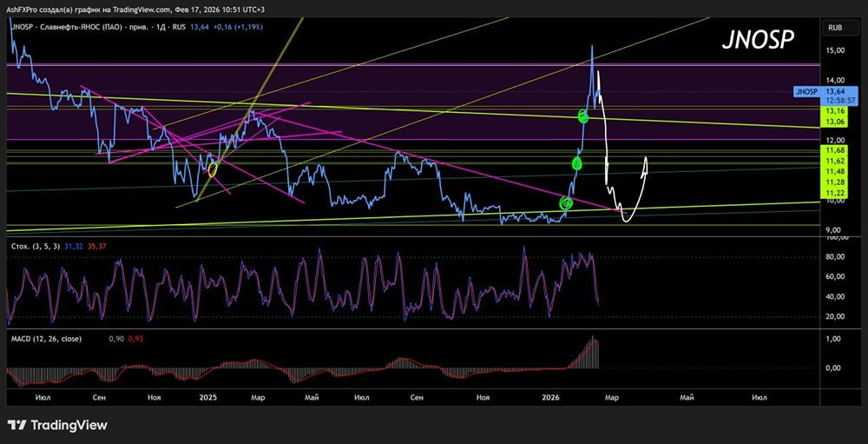Click the 2026 label on the time axis
This screenshot has width=868, height=444.
coord(551,398)
